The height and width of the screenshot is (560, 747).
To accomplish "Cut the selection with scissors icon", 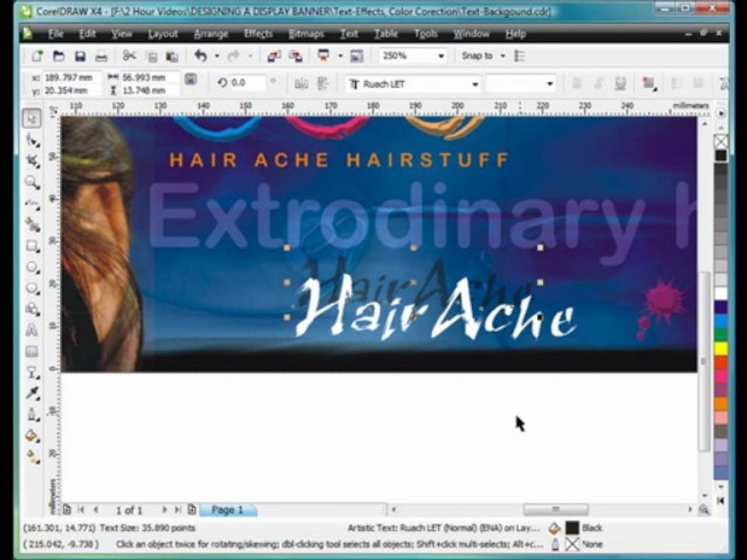I will (x=129, y=56).
